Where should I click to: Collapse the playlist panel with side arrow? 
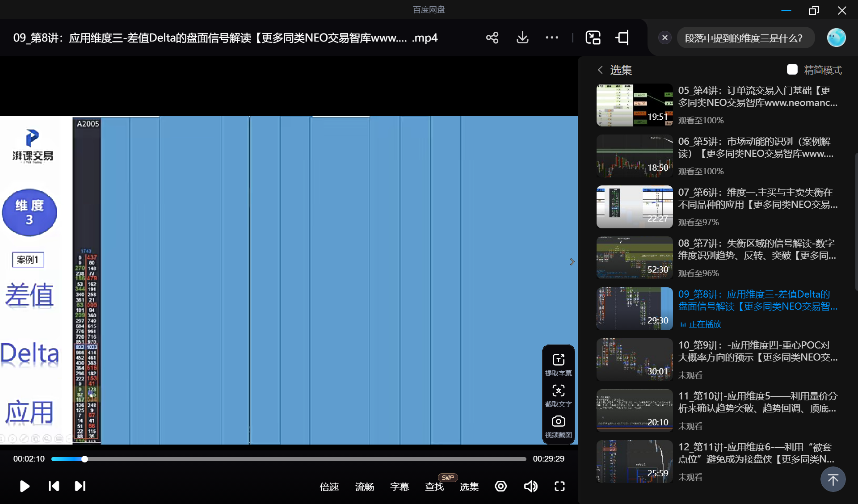(572, 262)
